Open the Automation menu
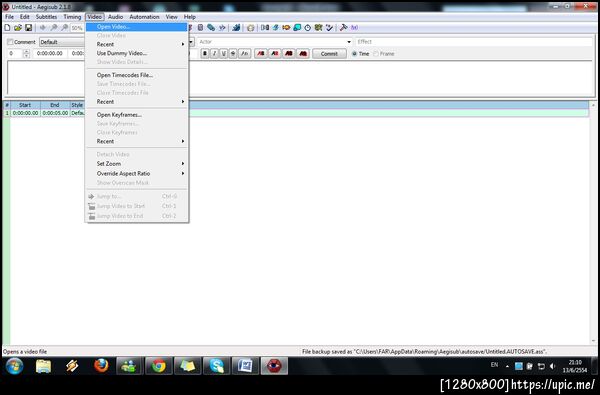 pos(144,17)
